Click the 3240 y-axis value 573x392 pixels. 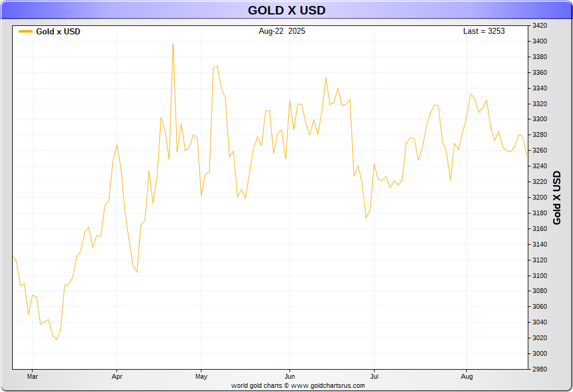pyautogui.click(x=539, y=166)
